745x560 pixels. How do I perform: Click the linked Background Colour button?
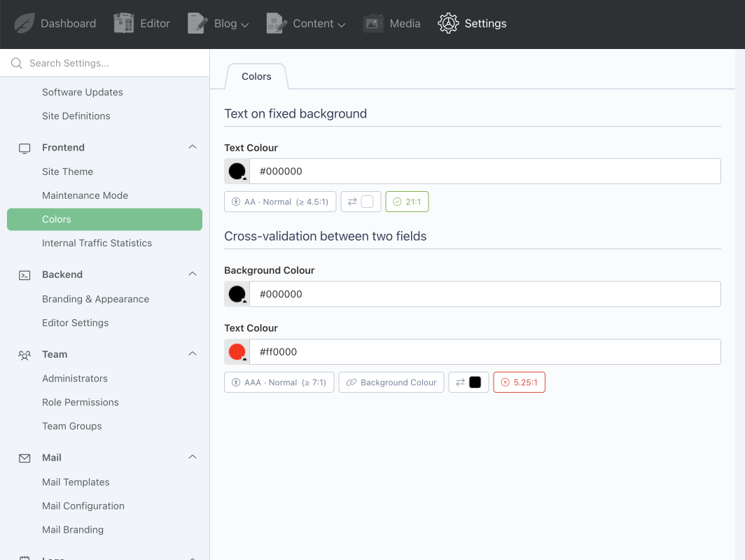pos(391,382)
